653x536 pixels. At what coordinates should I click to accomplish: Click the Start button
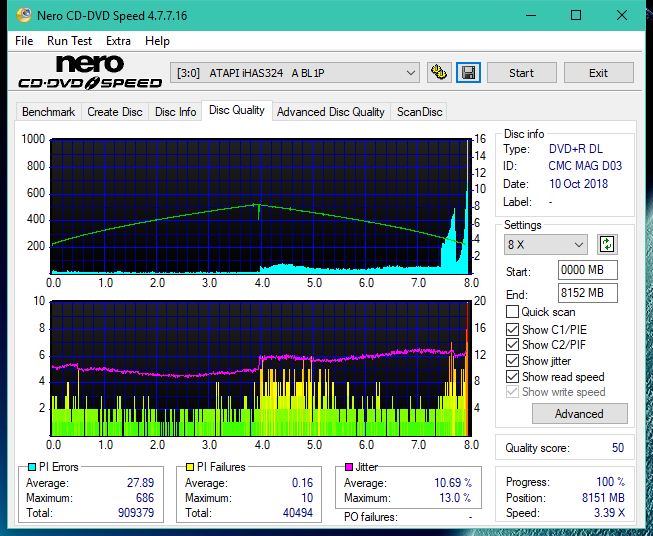point(521,73)
